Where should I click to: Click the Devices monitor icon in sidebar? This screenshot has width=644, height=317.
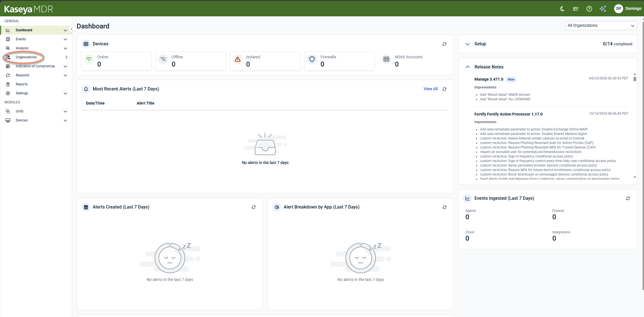8,120
